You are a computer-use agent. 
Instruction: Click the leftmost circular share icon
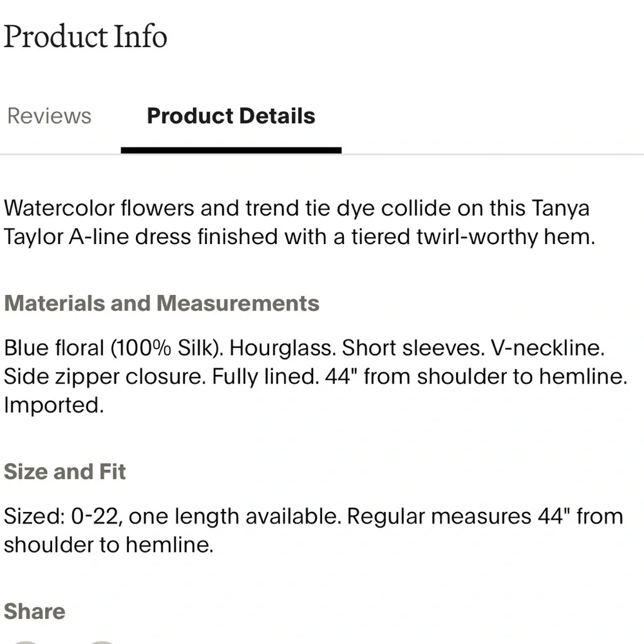(26, 642)
